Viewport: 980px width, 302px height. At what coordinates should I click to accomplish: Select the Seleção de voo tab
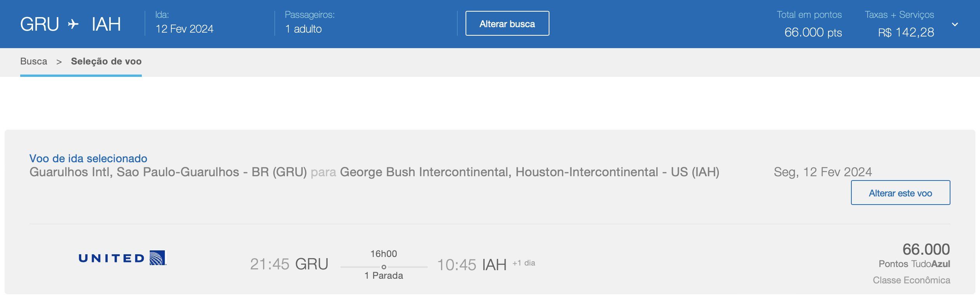106,61
